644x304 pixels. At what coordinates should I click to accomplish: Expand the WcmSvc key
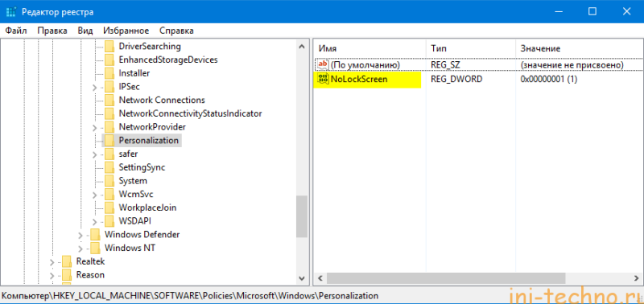click(x=94, y=195)
